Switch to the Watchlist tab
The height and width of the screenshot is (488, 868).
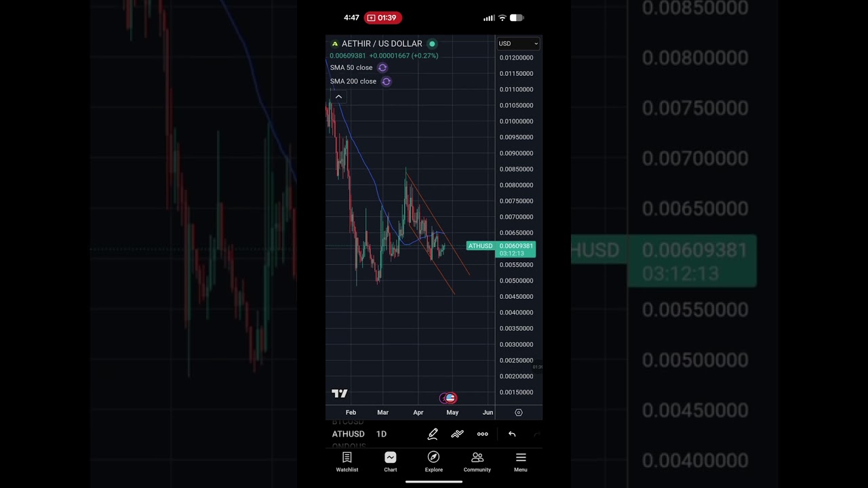click(347, 462)
